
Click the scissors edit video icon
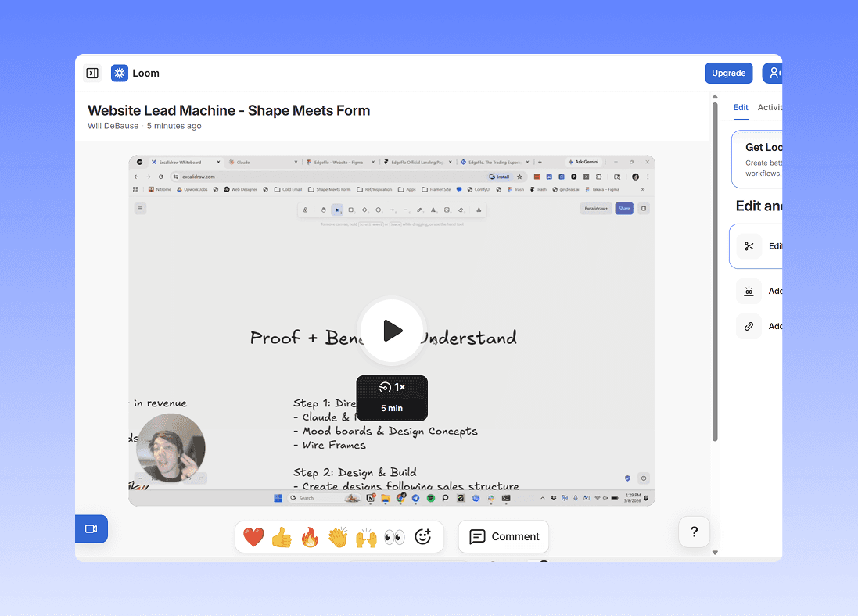coord(749,246)
